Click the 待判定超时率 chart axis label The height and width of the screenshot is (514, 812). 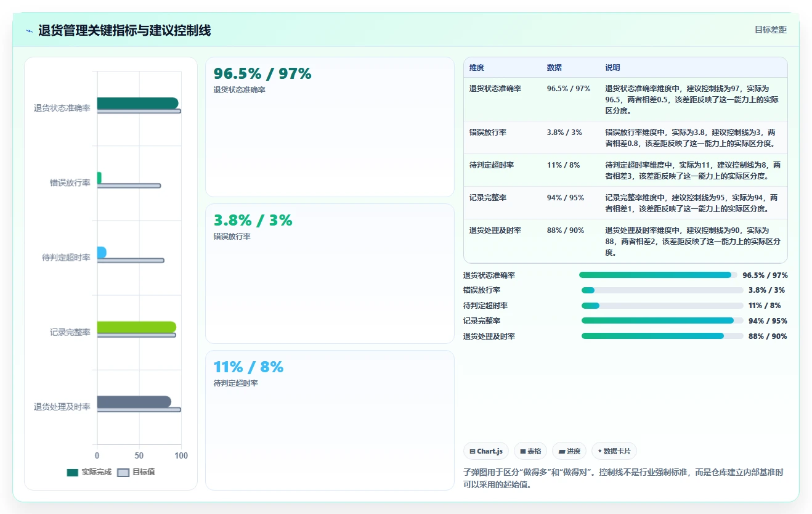[66, 258]
